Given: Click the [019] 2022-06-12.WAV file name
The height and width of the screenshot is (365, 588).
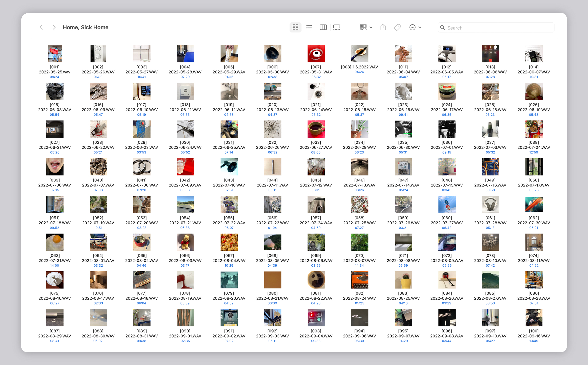Looking at the screenshot, I should click(229, 107).
